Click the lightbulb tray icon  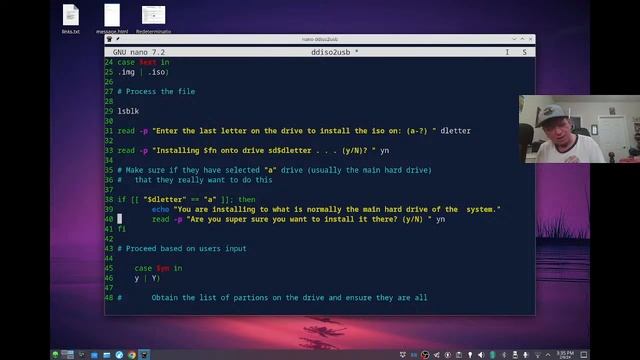tap(470, 355)
